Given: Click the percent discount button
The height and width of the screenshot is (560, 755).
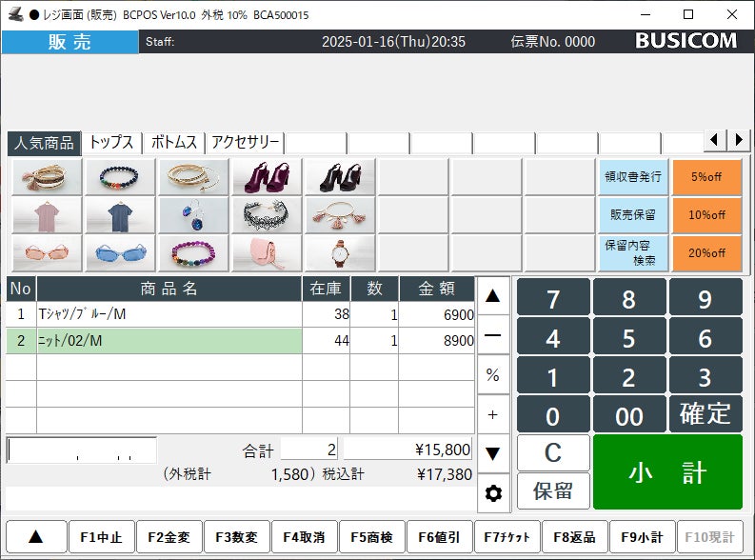Looking at the screenshot, I should [493, 374].
